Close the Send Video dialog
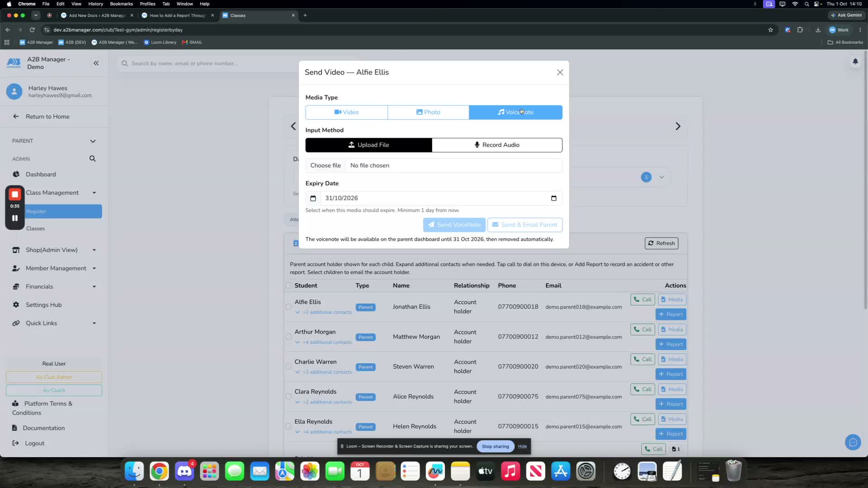 560,72
